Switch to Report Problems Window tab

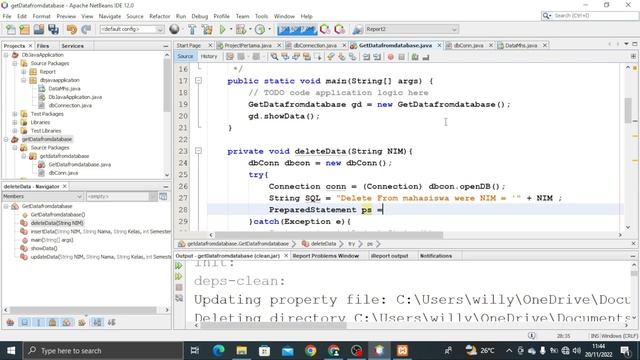(326, 256)
